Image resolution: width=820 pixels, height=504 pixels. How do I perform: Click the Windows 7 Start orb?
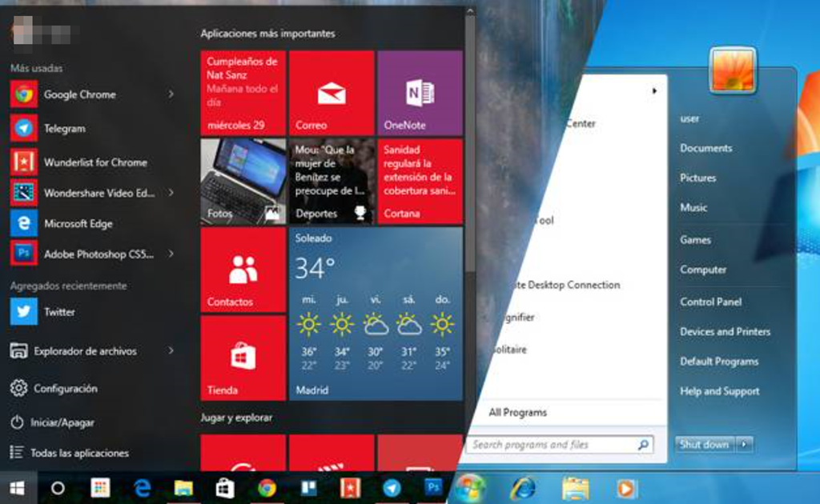[470, 487]
